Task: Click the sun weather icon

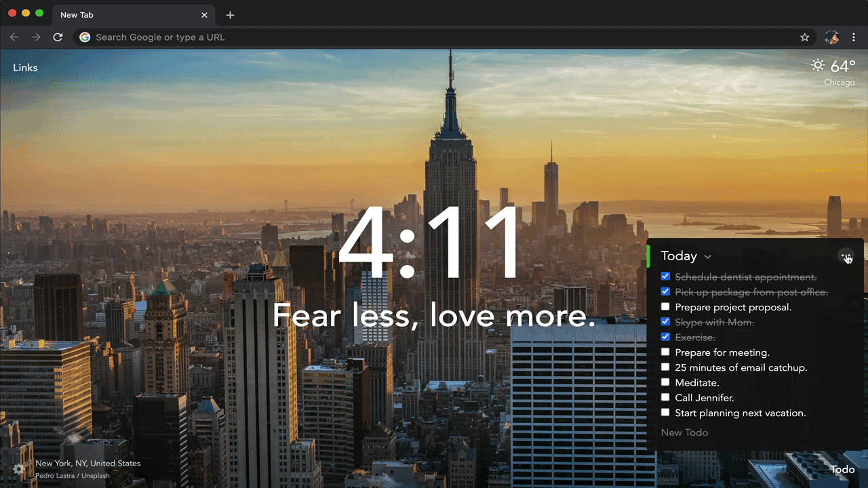Action: click(818, 66)
